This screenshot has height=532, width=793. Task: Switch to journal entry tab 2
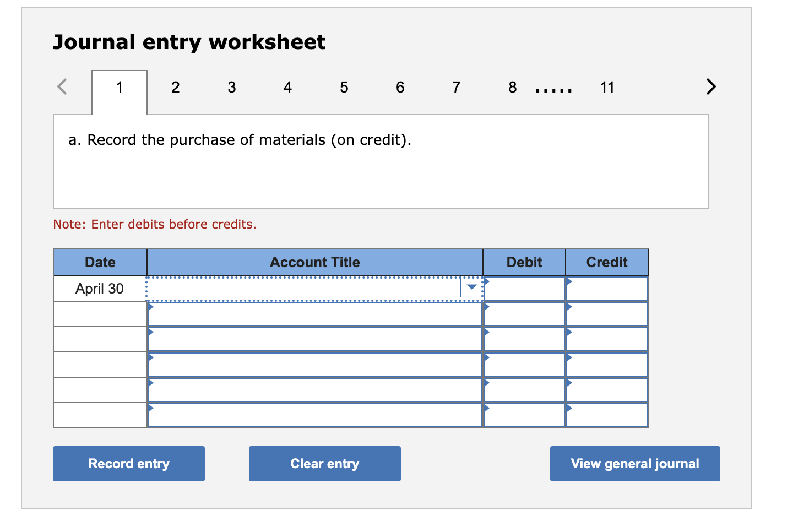click(175, 87)
